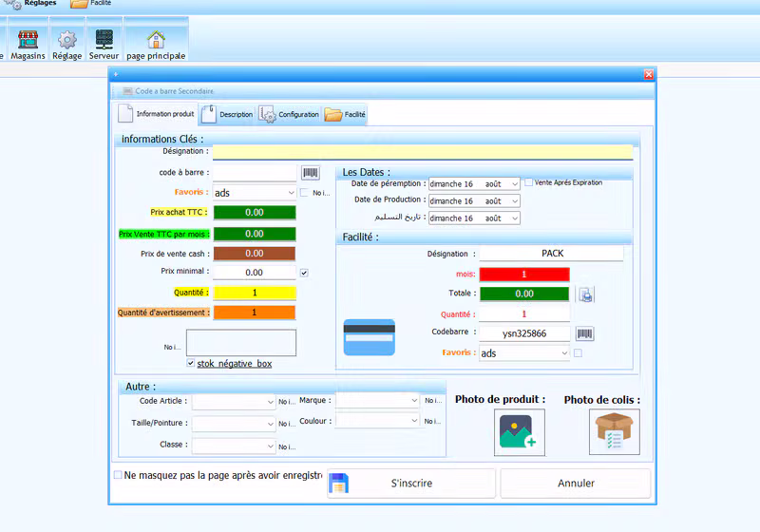The width and height of the screenshot is (760, 532).
Task: Click No i... button beside Coulour
Action: point(433,422)
